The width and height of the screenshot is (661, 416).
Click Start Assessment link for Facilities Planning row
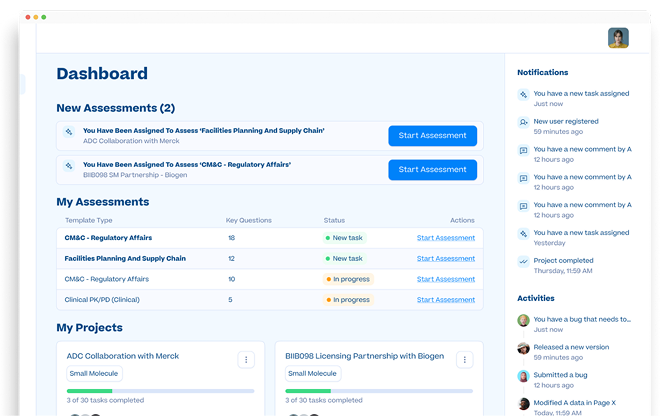[446, 258]
